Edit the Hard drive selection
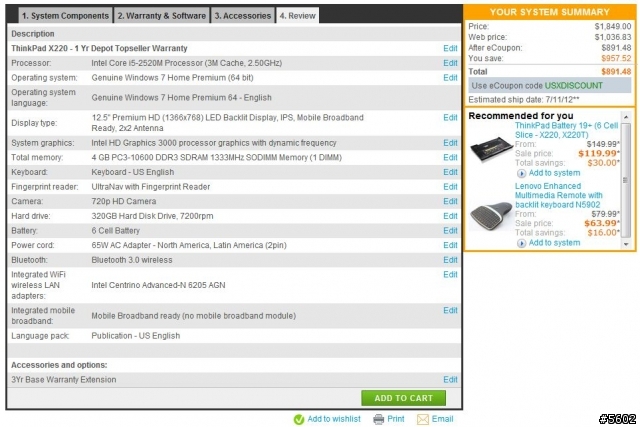The height and width of the screenshot is (427, 640). point(450,216)
